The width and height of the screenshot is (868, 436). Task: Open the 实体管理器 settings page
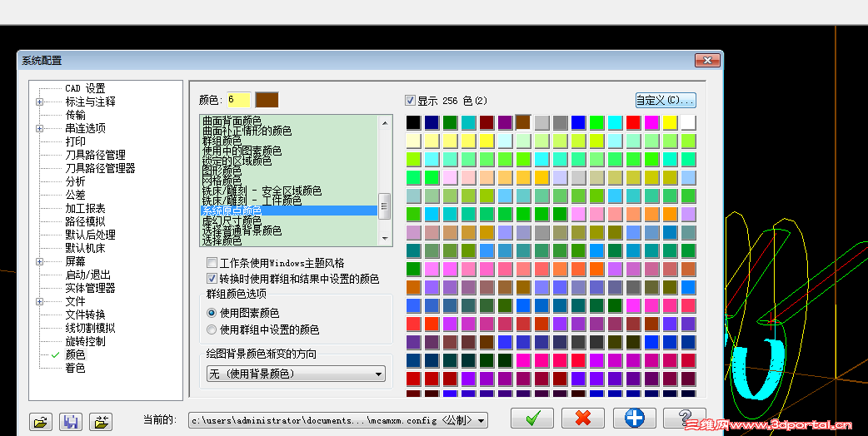click(x=90, y=288)
